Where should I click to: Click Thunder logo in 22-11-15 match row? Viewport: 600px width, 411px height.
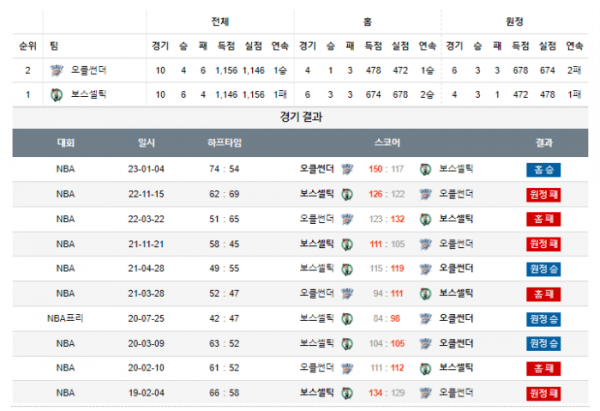point(426,194)
